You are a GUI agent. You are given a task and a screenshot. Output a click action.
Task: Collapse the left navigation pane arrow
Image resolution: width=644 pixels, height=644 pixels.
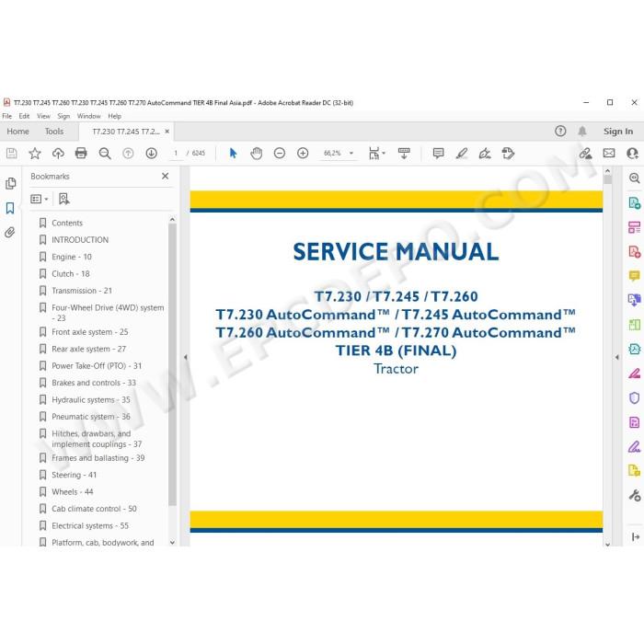point(186,357)
